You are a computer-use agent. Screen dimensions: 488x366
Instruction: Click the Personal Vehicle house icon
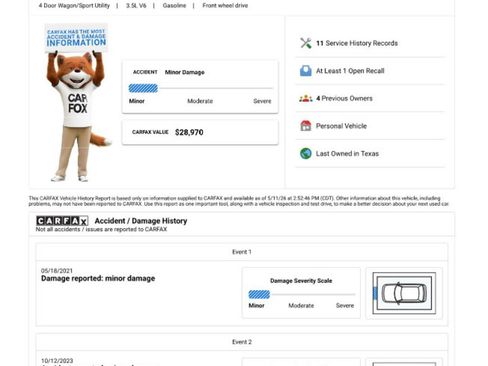tap(306, 126)
